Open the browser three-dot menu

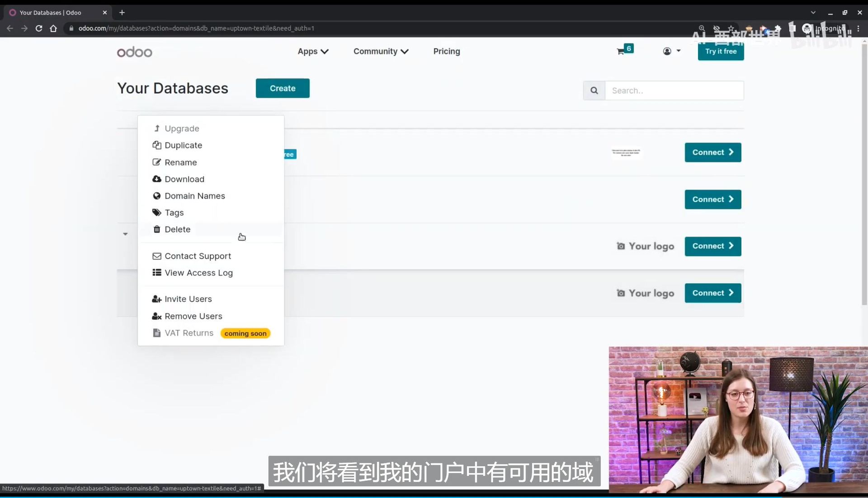[x=858, y=28]
